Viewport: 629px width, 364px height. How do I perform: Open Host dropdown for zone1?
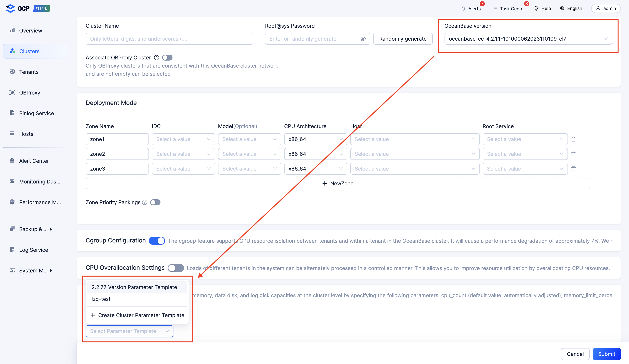tap(415, 139)
